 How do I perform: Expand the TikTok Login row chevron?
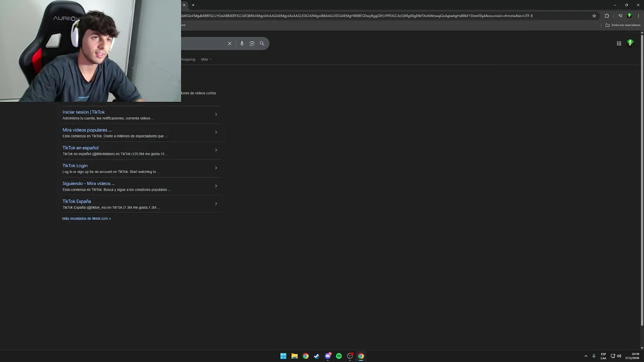click(216, 168)
